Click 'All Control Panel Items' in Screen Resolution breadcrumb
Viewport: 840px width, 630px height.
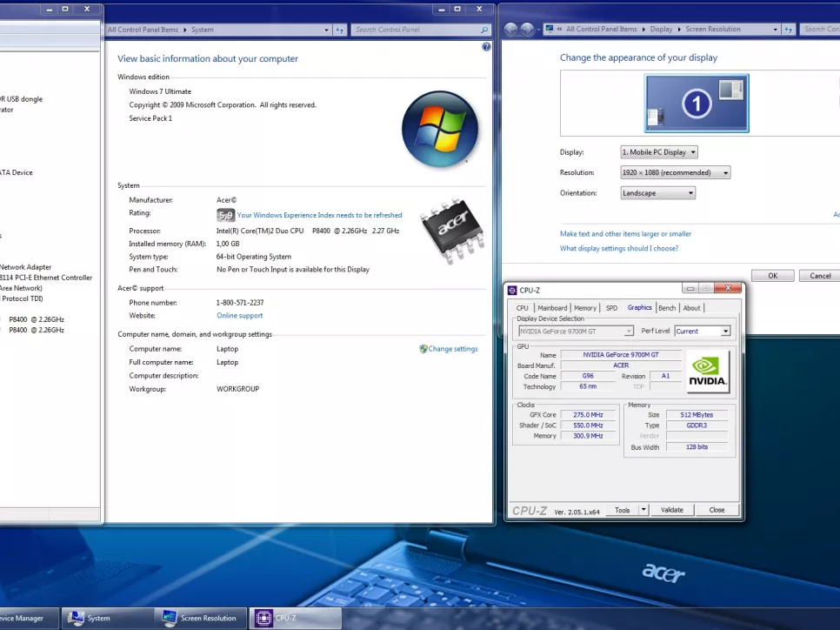coord(602,30)
